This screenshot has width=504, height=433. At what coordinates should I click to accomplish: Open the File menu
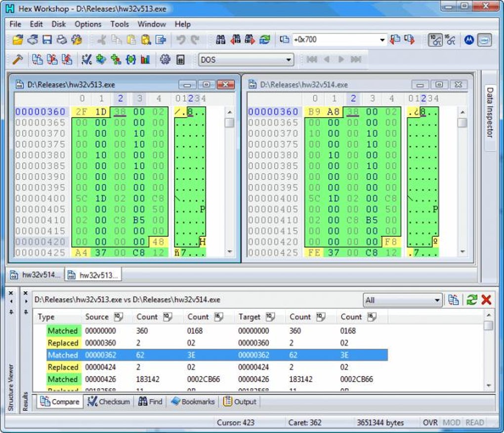tap(15, 24)
